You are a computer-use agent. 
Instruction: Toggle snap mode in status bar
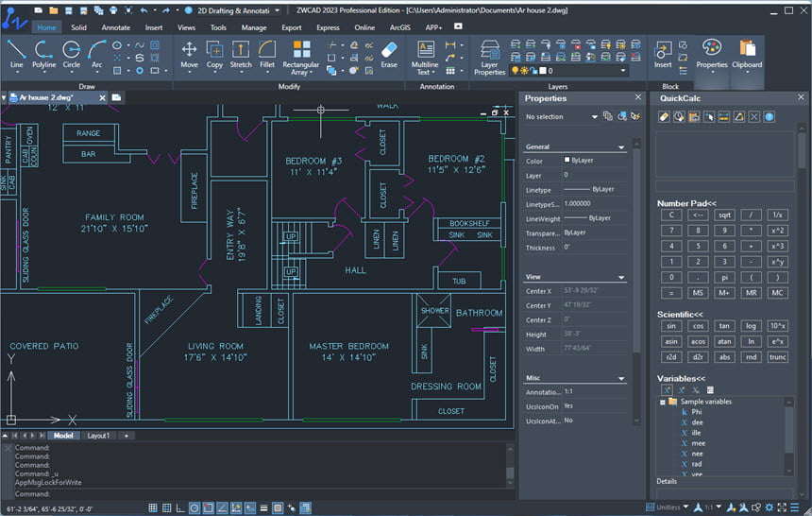[167, 508]
